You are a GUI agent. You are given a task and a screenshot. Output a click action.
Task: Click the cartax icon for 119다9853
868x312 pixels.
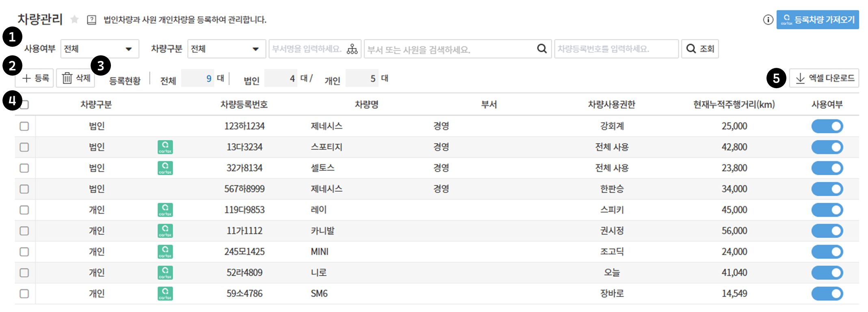point(165,210)
